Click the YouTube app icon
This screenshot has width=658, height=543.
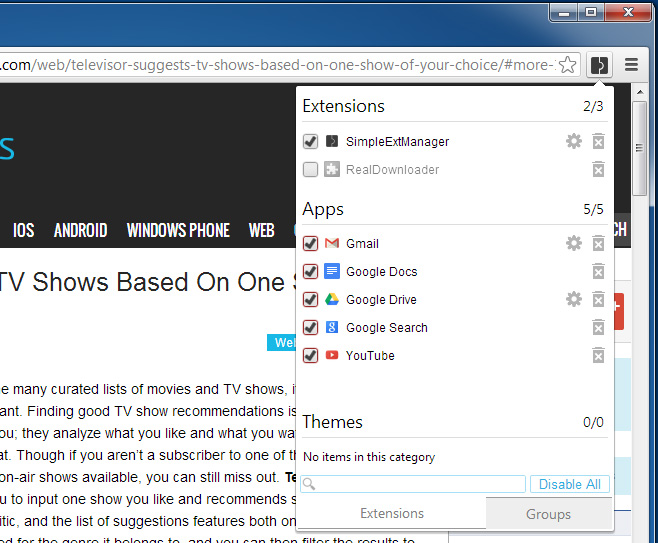(332, 355)
